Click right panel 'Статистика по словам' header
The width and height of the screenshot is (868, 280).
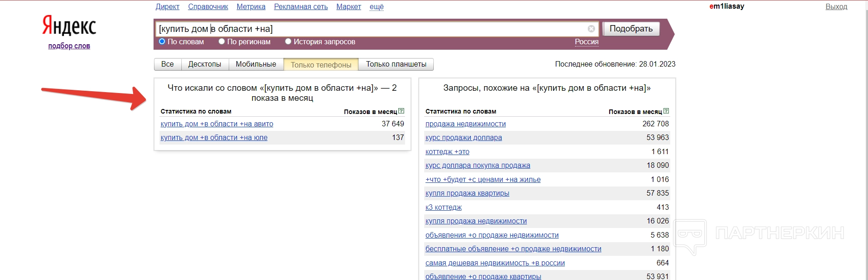pos(461,111)
